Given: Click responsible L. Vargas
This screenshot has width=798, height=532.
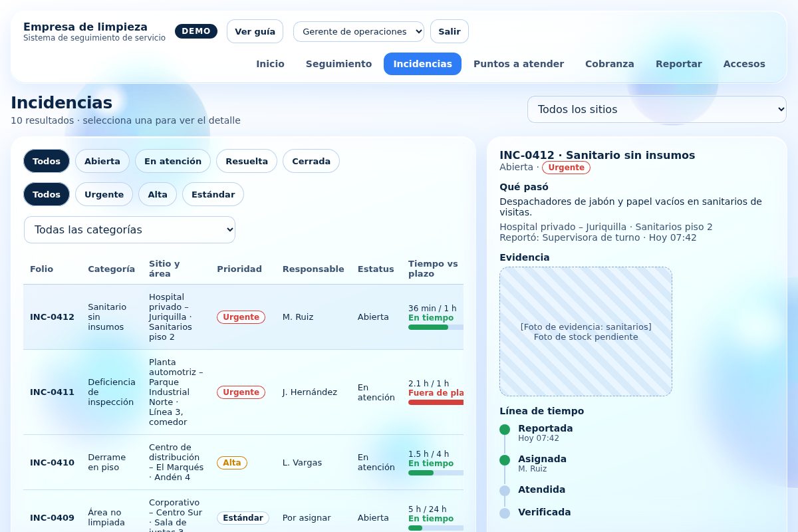Looking at the screenshot, I should pos(302,462).
